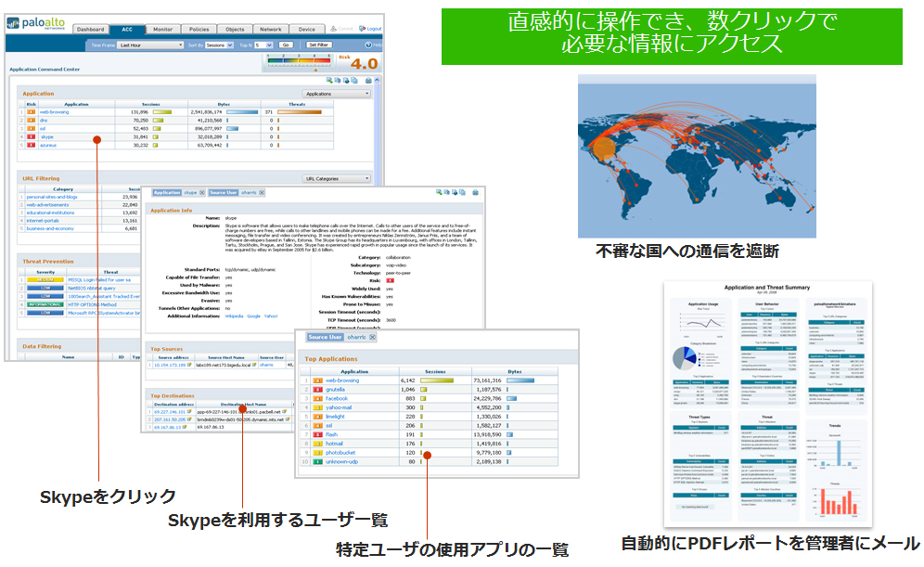The width and height of the screenshot is (924, 567).
Task: Click the internet-portals category link
Action: point(43,221)
